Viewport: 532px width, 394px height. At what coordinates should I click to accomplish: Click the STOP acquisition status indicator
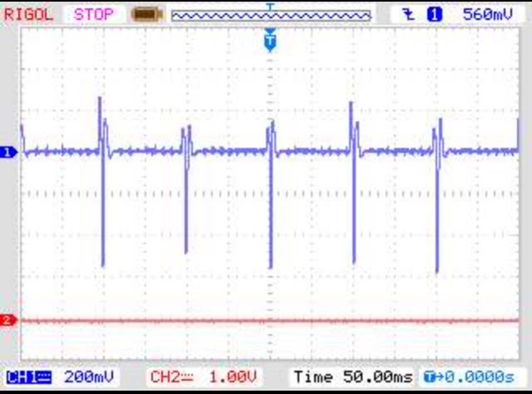click(x=94, y=15)
